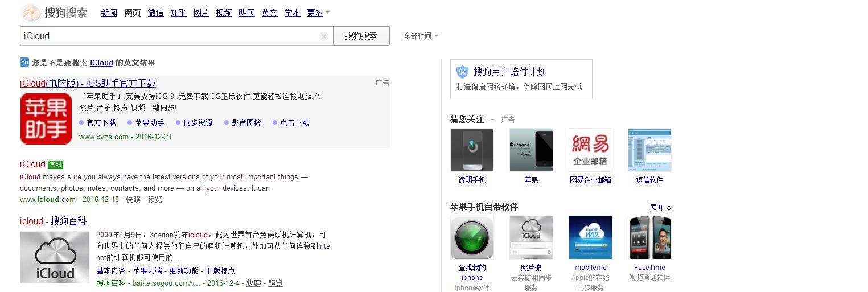Click the 查找我的iphone radar icon
This screenshot has width=868, height=292.
[x=472, y=237]
